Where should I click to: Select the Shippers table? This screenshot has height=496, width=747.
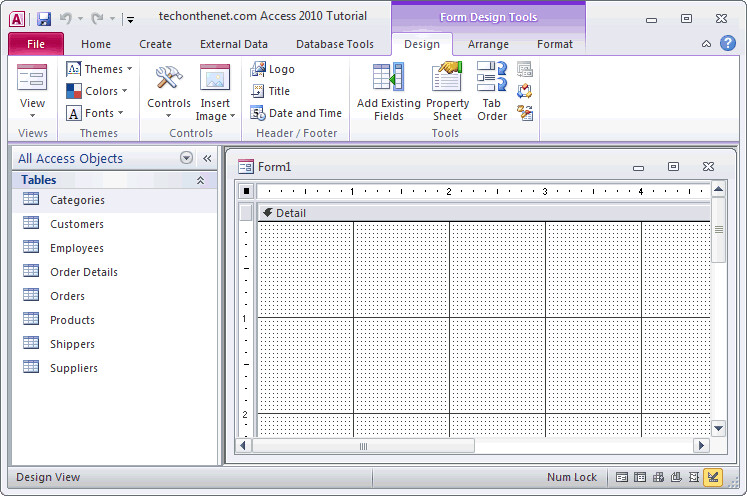click(114, 344)
